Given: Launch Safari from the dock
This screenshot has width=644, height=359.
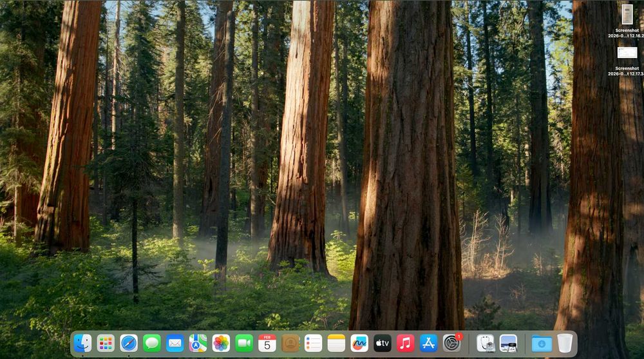Looking at the screenshot, I should (129, 343).
